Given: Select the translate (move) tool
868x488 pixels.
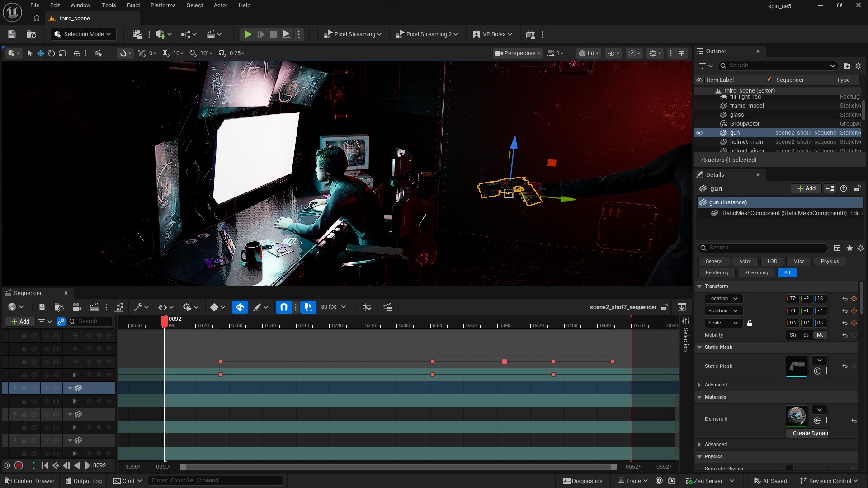Looking at the screenshot, I should point(41,53).
